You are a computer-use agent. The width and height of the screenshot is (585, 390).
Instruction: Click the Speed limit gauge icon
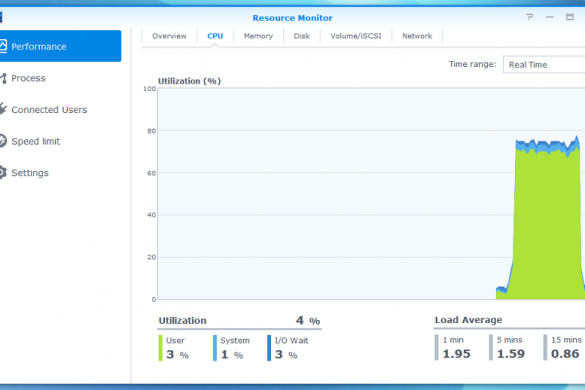tap(3, 141)
